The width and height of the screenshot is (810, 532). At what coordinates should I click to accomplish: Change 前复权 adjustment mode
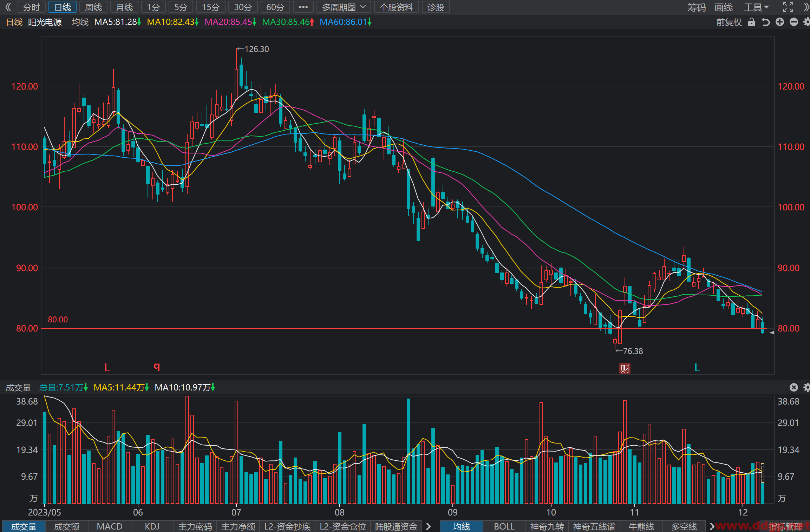[x=729, y=22]
